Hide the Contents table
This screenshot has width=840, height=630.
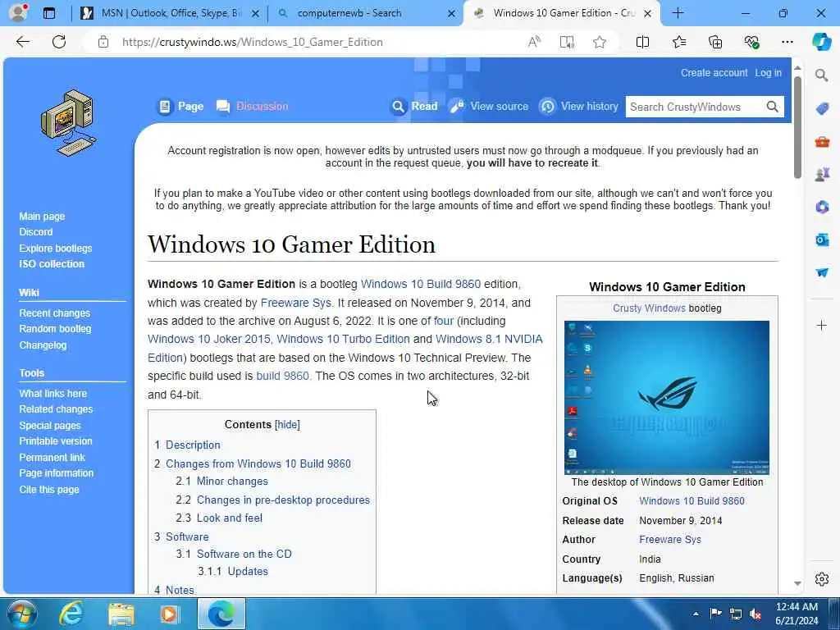tap(287, 425)
